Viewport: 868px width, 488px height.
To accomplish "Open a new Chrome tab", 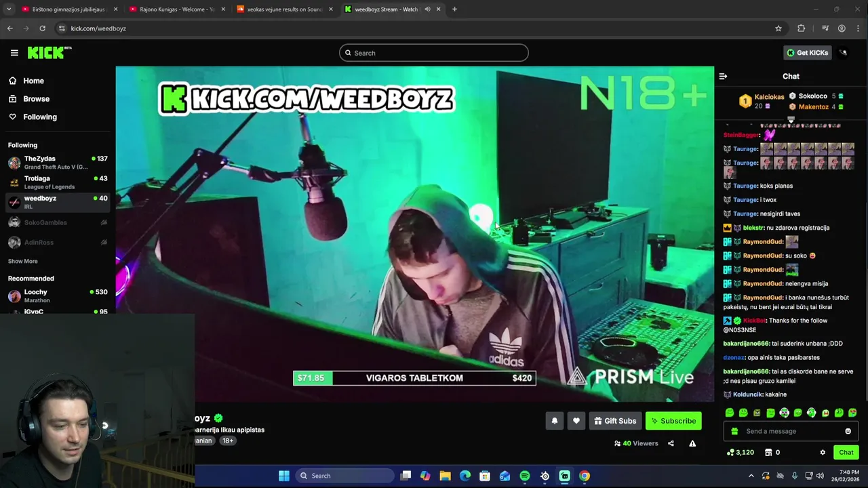I will tap(454, 9).
